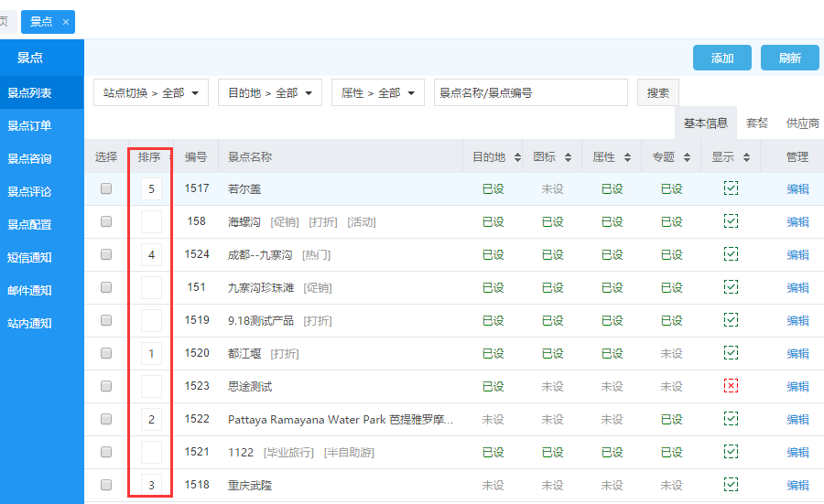Viewport: 824px width, 504px height.
Task: Sort by 显示 column arrows
Action: click(x=746, y=157)
